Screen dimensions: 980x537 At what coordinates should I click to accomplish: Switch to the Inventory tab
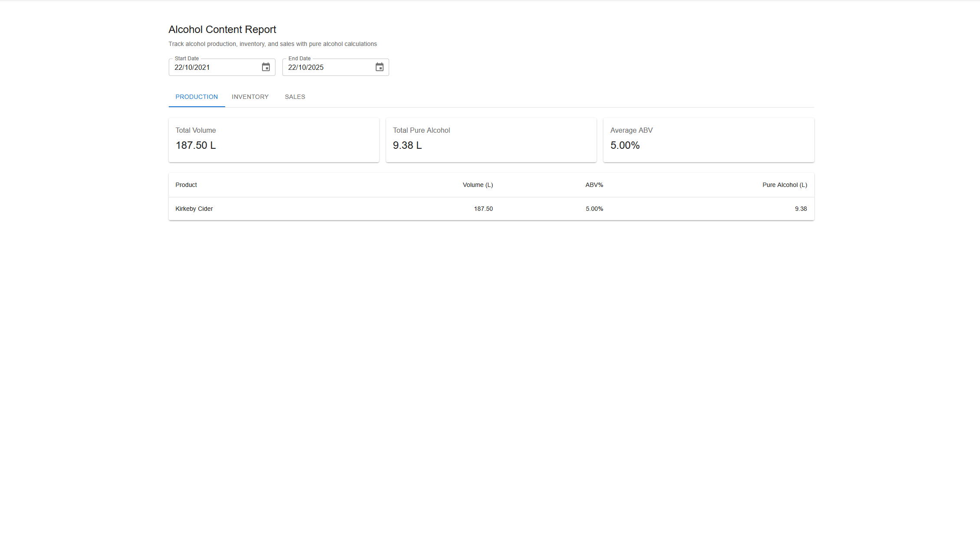click(x=250, y=97)
